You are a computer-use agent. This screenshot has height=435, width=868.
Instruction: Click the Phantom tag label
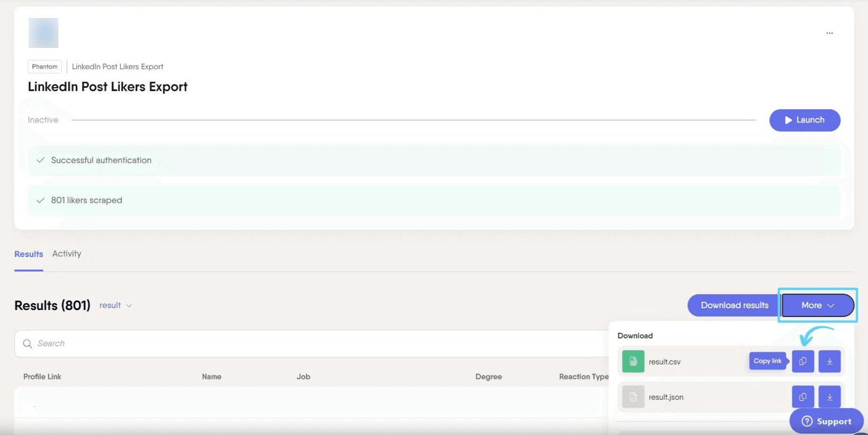pos(45,67)
